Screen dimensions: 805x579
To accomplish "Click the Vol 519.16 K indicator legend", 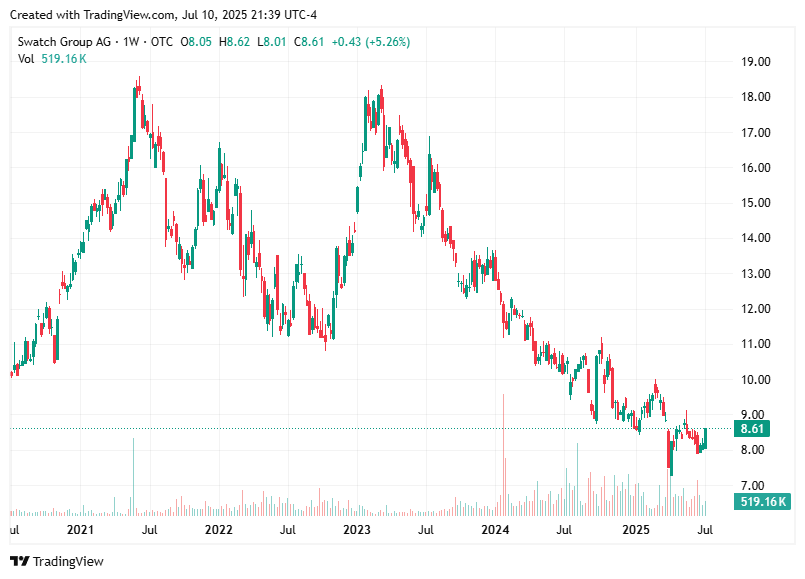I will 52,59.
